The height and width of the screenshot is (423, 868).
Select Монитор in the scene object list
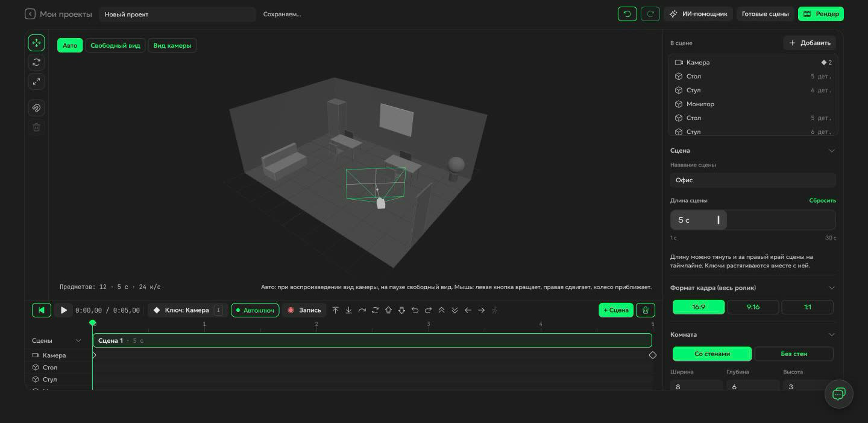(x=753, y=104)
